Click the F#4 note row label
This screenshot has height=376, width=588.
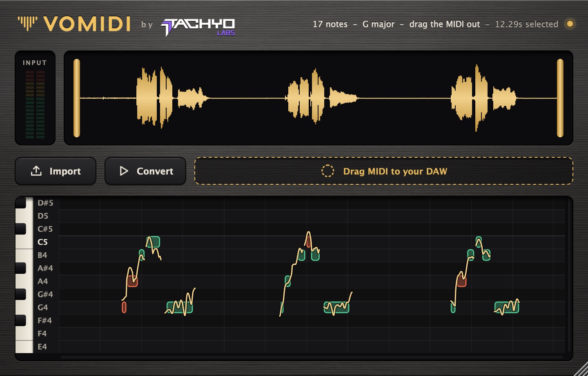point(45,320)
